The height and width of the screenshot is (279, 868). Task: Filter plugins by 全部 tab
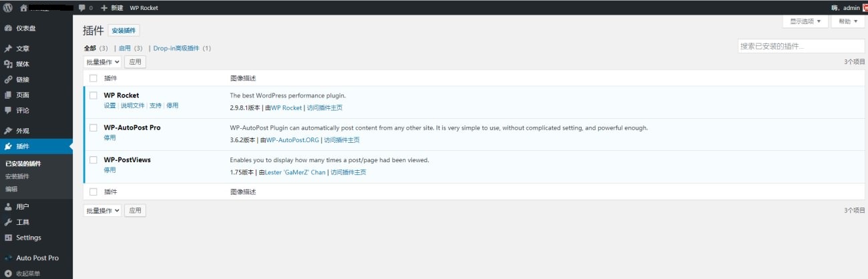click(x=90, y=48)
